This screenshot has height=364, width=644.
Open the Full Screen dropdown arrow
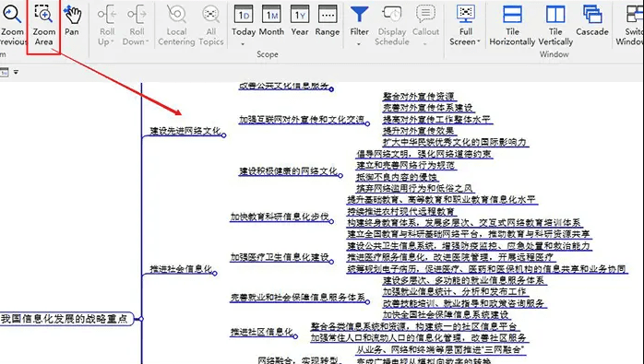(x=479, y=41)
